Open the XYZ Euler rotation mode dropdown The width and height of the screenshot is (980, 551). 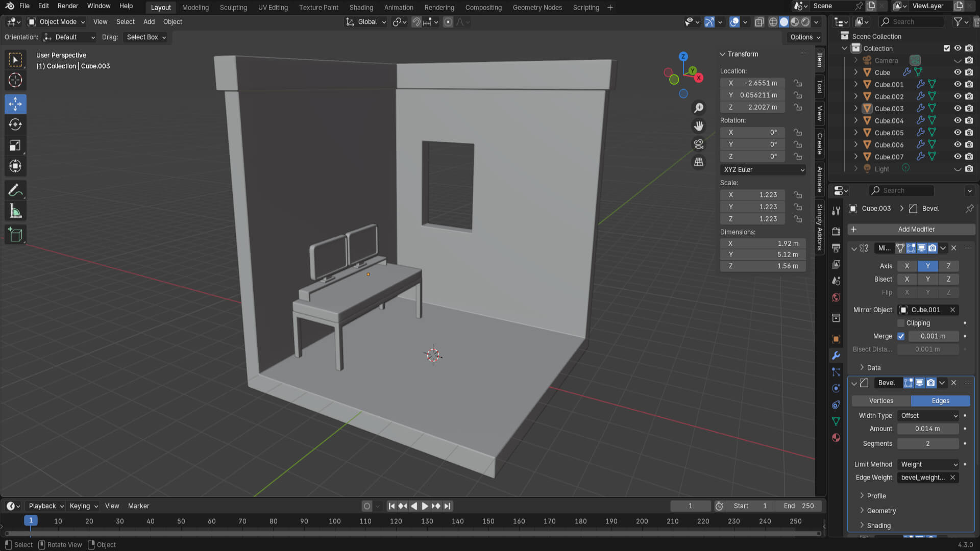click(763, 169)
